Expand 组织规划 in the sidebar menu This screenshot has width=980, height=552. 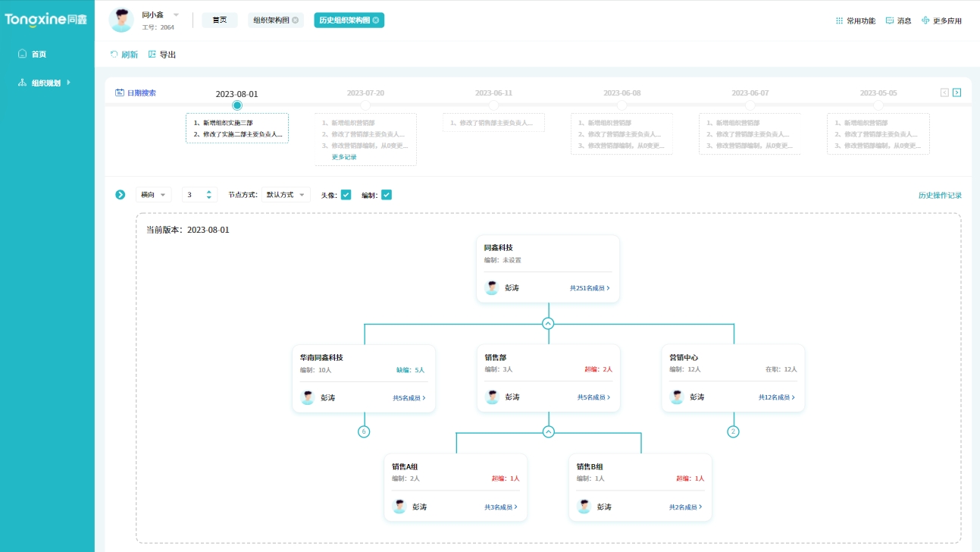tap(47, 83)
